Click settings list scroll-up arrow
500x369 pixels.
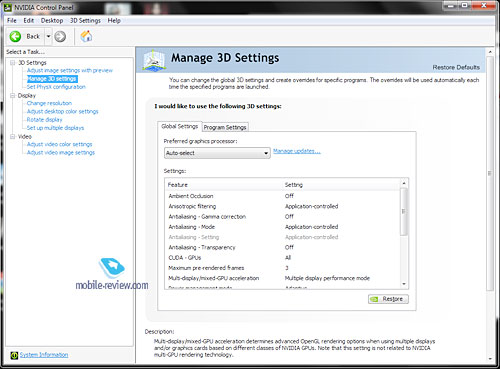404,183
